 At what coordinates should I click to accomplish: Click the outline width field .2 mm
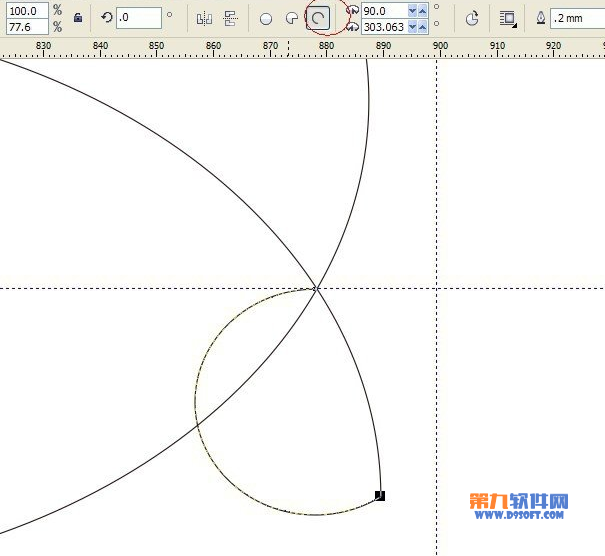(x=577, y=18)
